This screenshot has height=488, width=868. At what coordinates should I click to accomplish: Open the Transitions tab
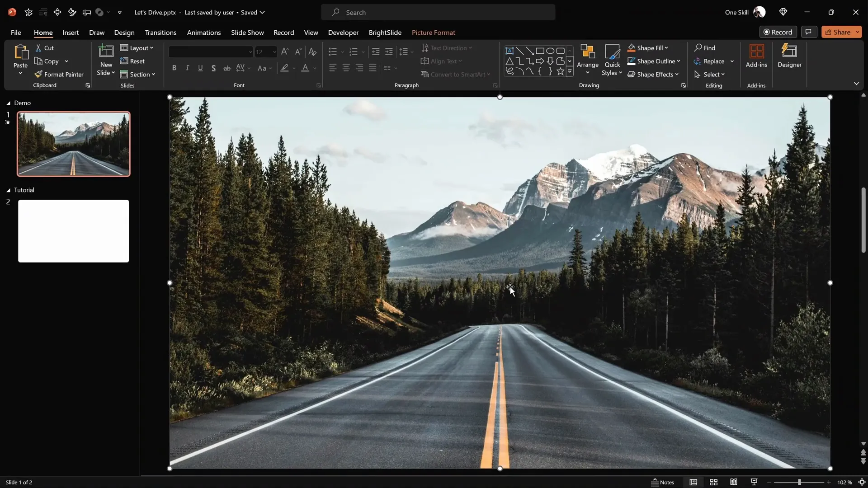coord(160,33)
